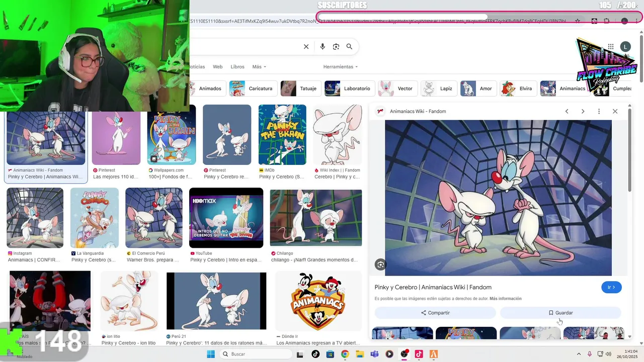Click the Compartir button

435,313
